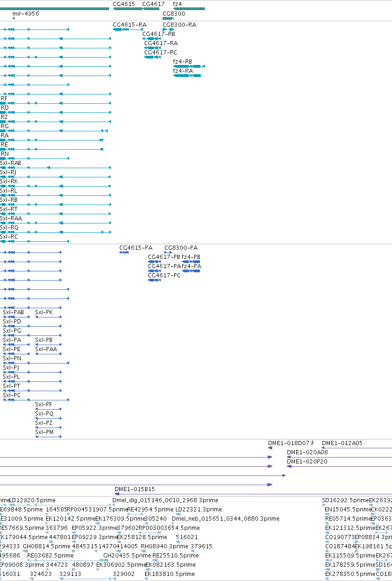This screenshot has width=392, height=581.
Task: Select the fz4-RA transcript label
Action: pyautogui.click(x=183, y=70)
